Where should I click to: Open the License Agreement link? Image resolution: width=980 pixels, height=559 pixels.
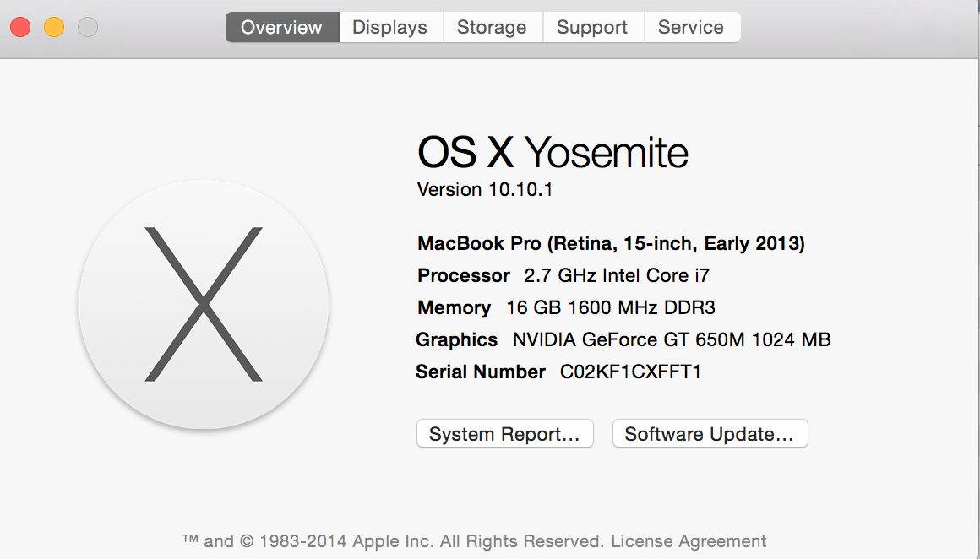click(x=689, y=541)
